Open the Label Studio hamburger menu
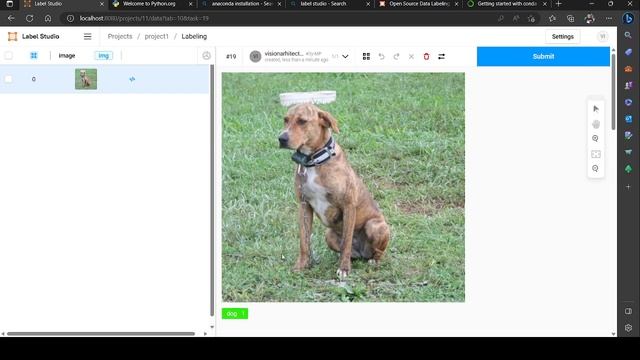 87,36
